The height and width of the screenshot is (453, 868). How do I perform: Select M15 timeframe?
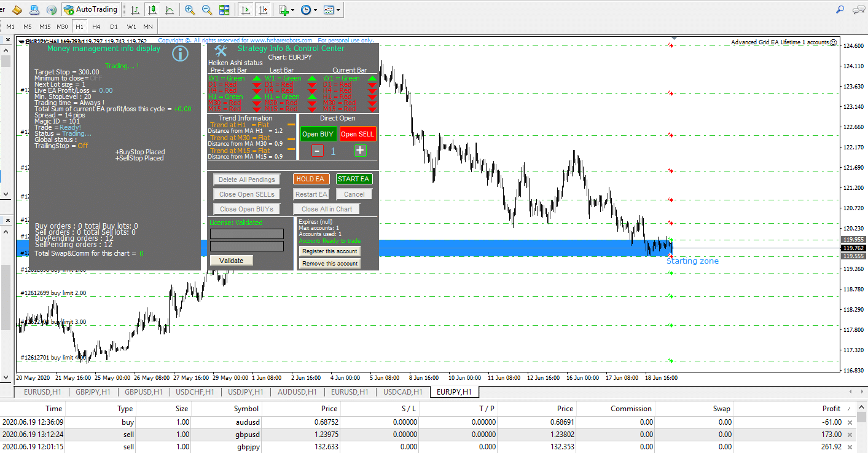(x=45, y=26)
